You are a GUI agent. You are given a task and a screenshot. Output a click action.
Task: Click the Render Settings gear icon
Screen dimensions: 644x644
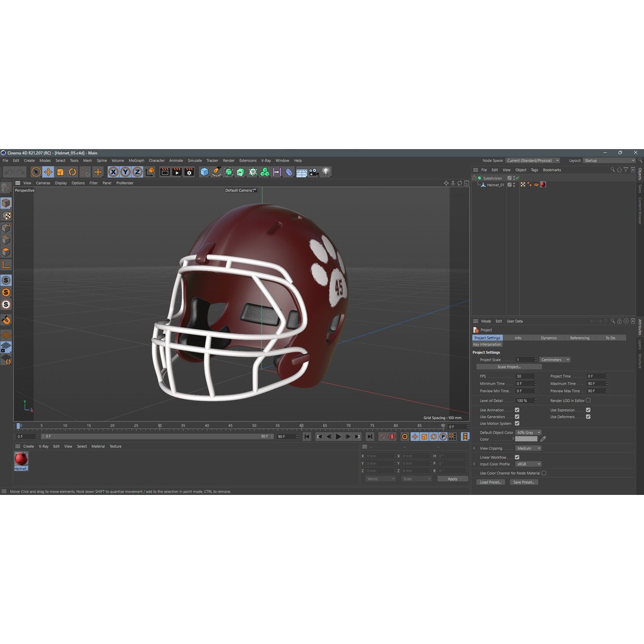tap(190, 172)
